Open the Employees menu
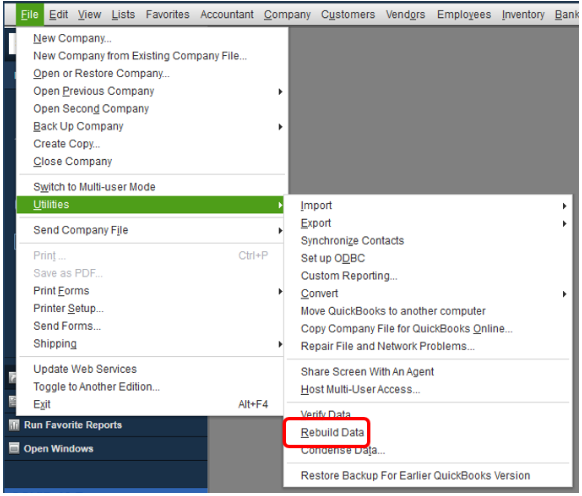The image size is (582, 496). pos(464,14)
